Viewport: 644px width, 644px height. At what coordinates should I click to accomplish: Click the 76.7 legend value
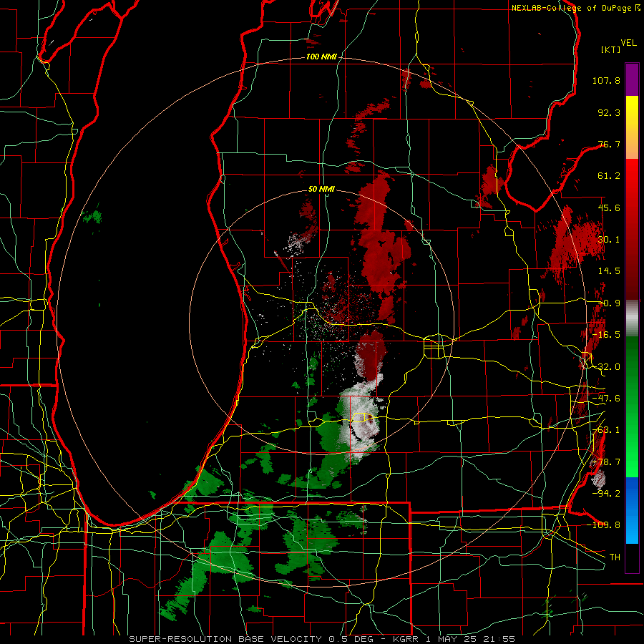(x=609, y=144)
